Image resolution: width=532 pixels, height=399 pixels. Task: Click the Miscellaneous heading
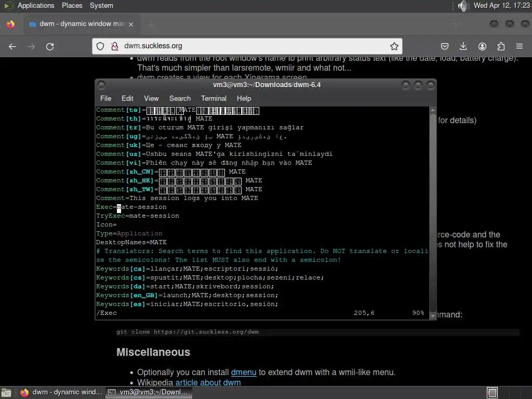153,352
